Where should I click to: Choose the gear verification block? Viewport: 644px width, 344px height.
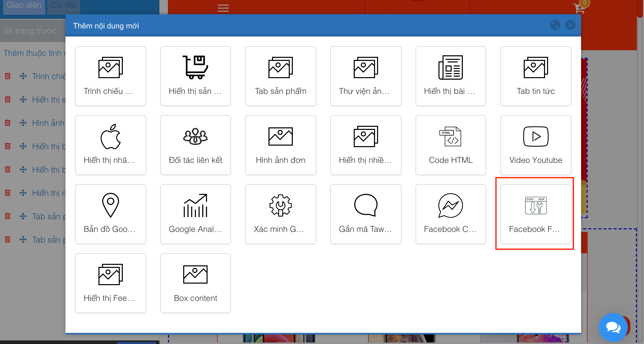tap(280, 214)
